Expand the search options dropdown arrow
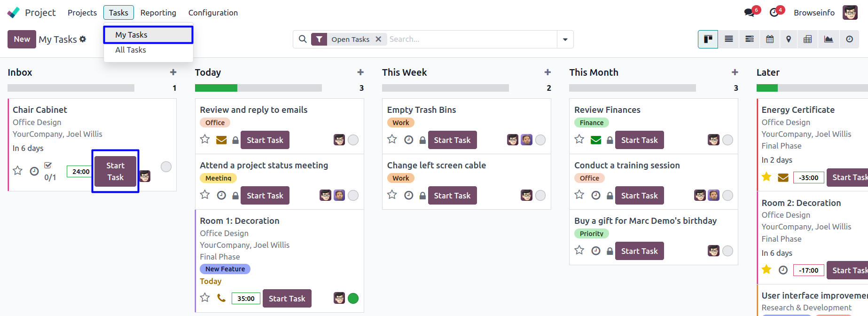 click(x=565, y=39)
